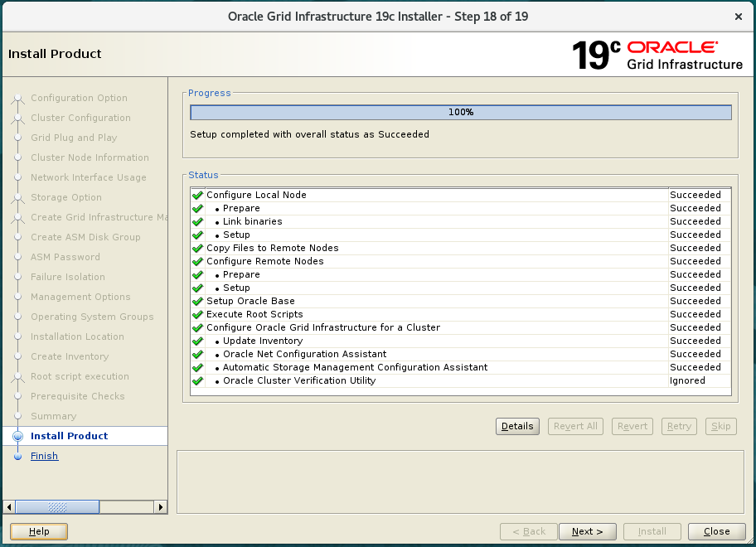756x547 pixels.
Task: Click the horizontal scrollbar thumb in step list
Action: [57, 507]
